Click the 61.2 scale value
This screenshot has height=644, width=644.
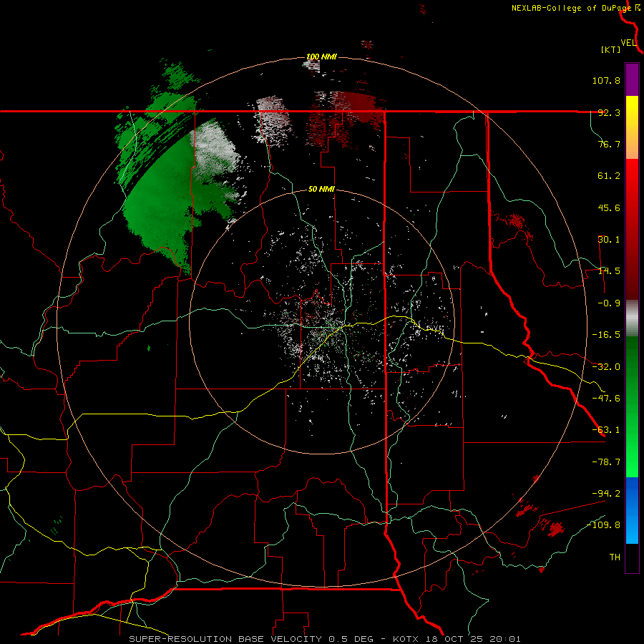[x=609, y=176]
